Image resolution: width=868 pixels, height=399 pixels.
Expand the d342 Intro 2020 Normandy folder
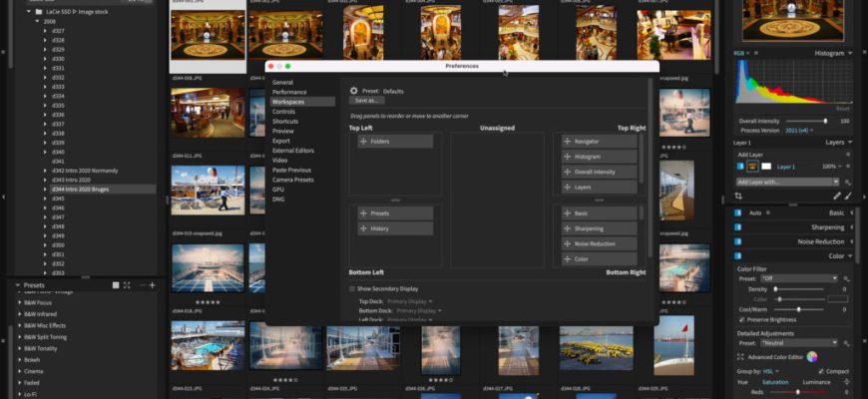tap(45, 171)
